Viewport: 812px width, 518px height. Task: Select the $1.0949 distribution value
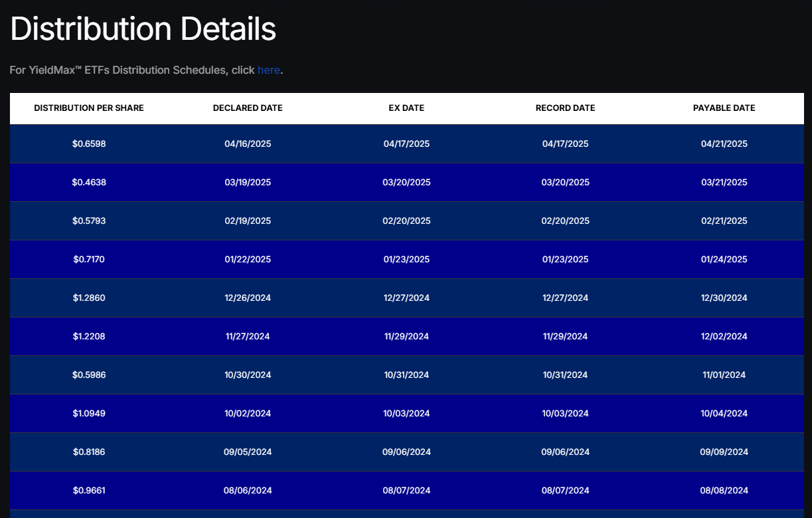89,413
